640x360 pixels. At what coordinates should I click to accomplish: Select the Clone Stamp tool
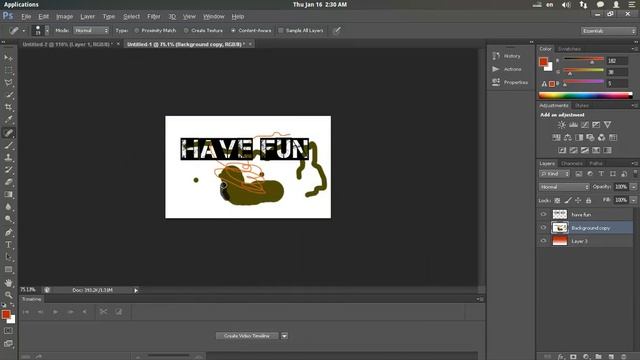click(x=8, y=158)
